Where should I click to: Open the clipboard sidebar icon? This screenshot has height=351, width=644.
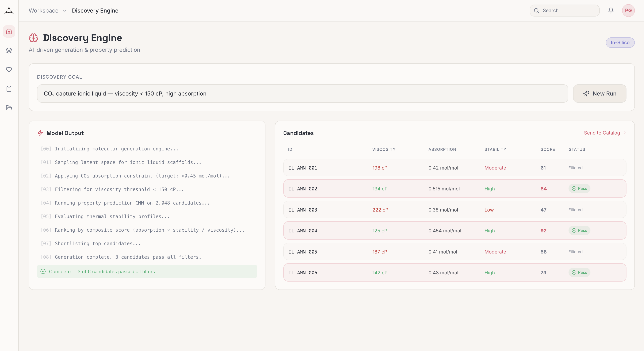(9, 89)
